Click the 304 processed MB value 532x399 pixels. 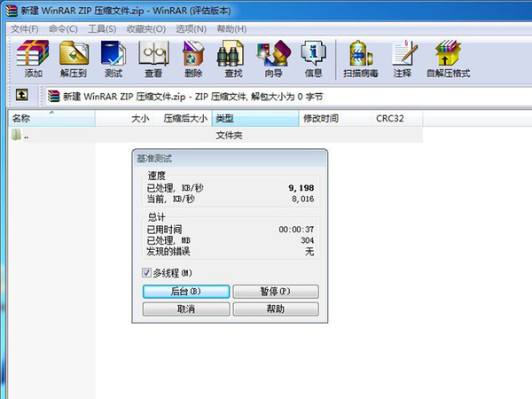[x=307, y=240]
